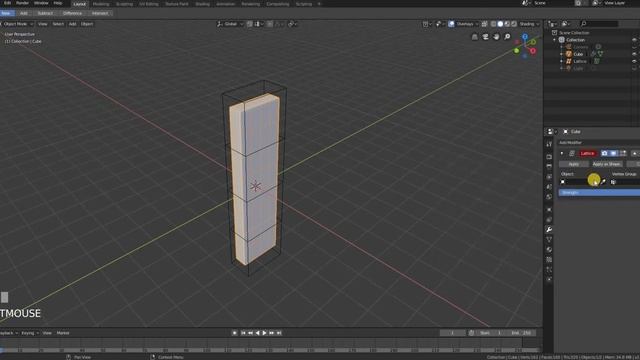Select LookDev viewport shading
The image size is (640, 360).
(507, 24)
